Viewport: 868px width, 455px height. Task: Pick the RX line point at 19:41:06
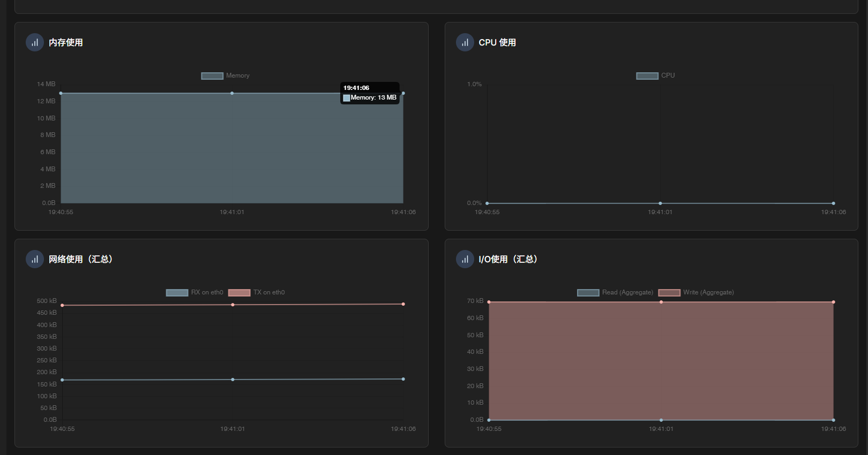403,379
